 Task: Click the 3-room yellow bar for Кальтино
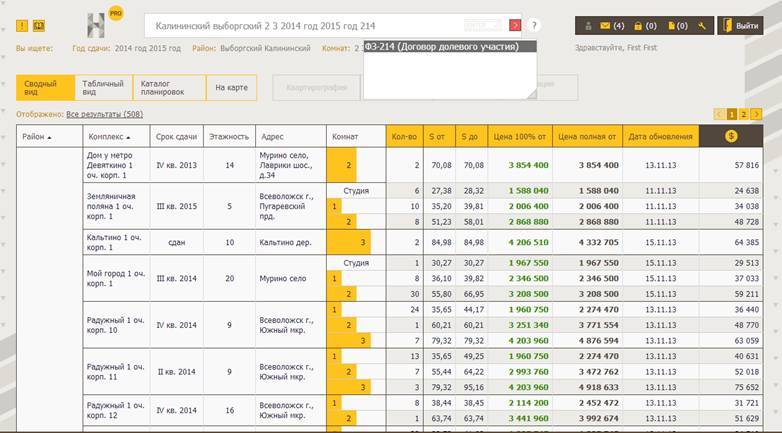[x=349, y=242]
